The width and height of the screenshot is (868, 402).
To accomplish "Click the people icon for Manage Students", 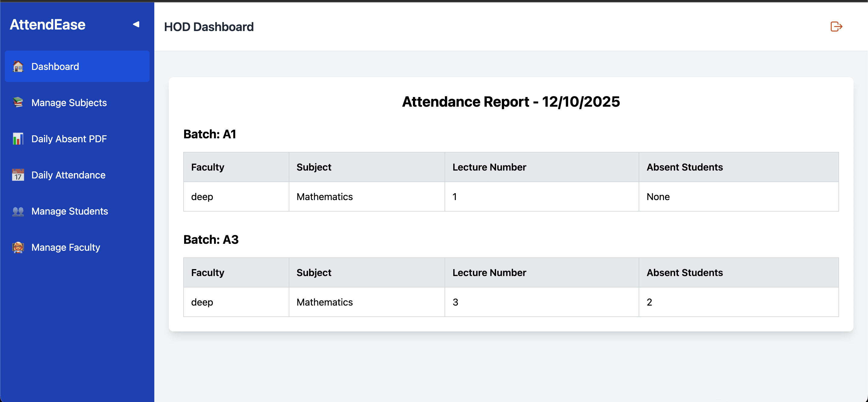I will (x=18, y=211).
